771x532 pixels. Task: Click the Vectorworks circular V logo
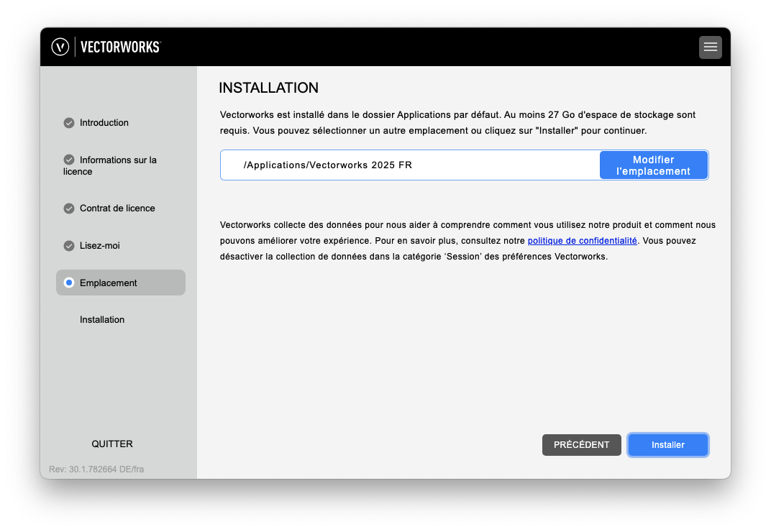click(60, 47)
